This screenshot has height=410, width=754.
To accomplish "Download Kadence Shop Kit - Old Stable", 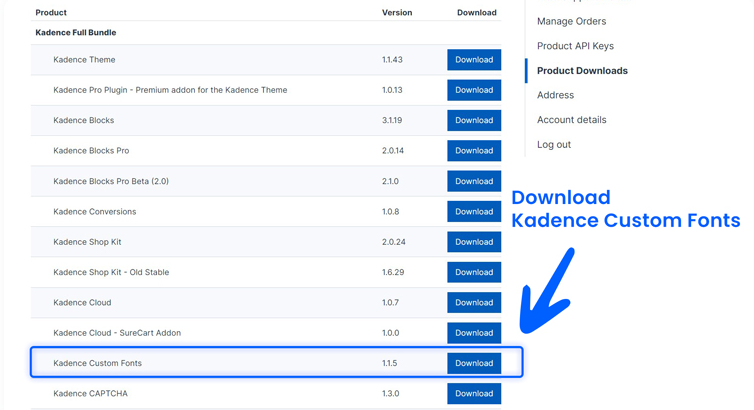I will coord(473,272).
